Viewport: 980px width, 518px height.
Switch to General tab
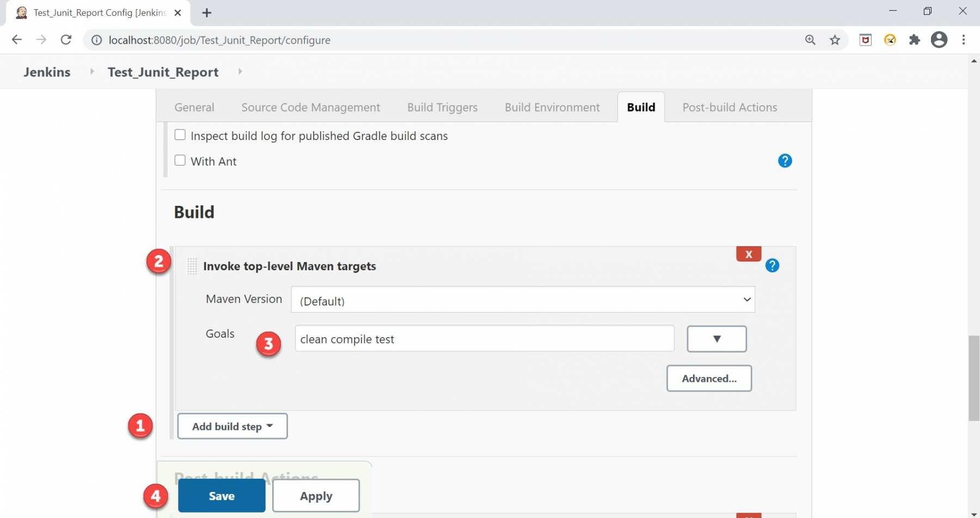(194, 107)
